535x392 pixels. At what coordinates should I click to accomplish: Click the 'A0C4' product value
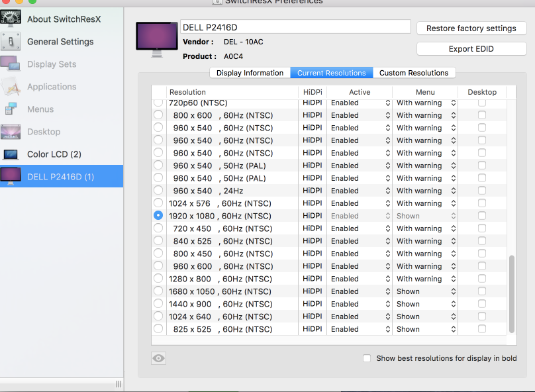[233, 56]
